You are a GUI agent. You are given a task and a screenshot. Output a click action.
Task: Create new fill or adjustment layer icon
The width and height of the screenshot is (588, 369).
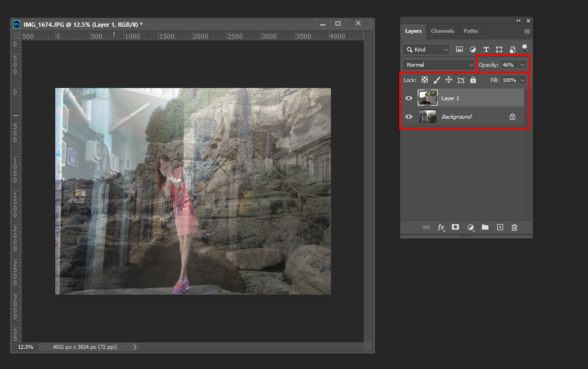(x=470, y=227)
